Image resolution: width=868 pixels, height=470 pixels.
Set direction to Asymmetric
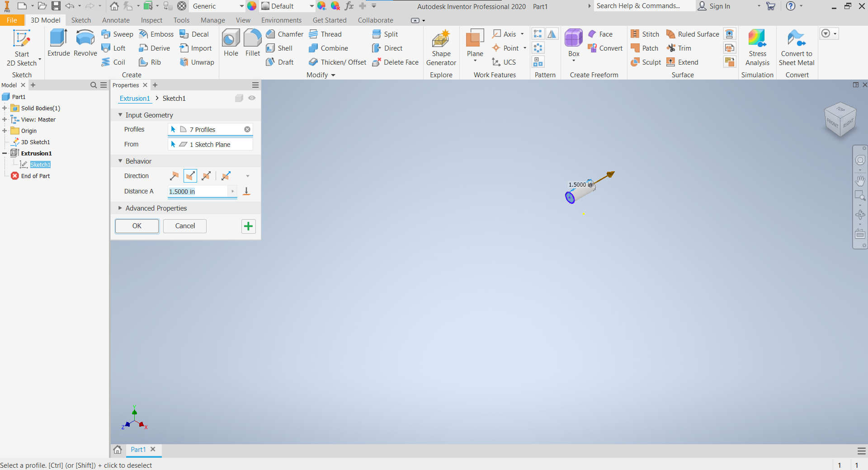point(226,176)
